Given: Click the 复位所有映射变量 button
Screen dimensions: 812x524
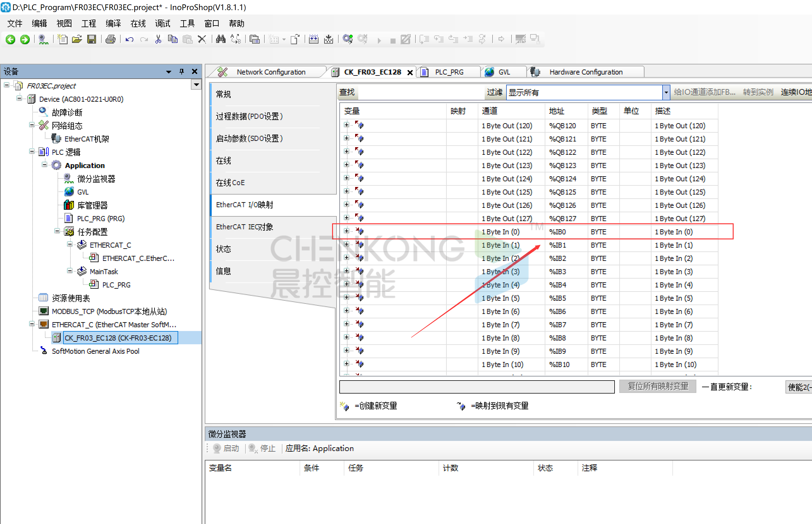Looking at the screenshot, I should click(x=657, y=387).
